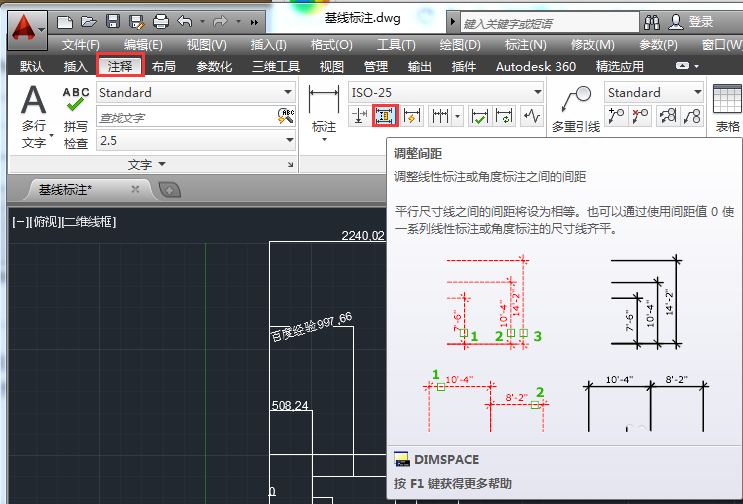The image size is (743, 504).
Task: Switch to the 三维工具 ribbon tab
Action: click(276, 66)
